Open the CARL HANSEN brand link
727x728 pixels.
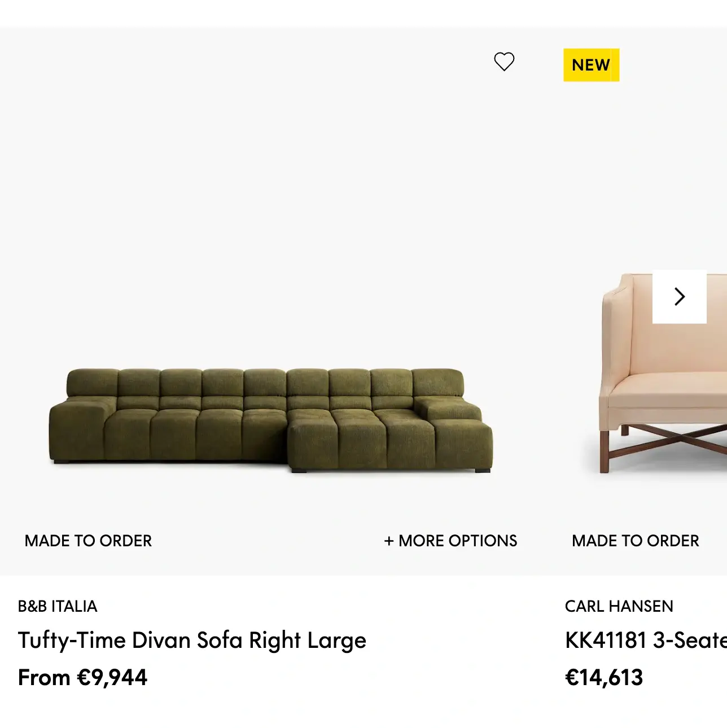(619, 606)
